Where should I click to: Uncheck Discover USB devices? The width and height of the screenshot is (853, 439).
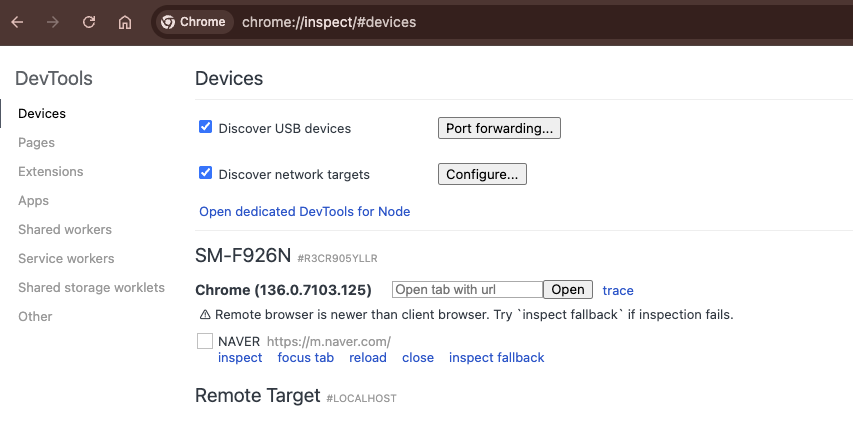(205, 127)
